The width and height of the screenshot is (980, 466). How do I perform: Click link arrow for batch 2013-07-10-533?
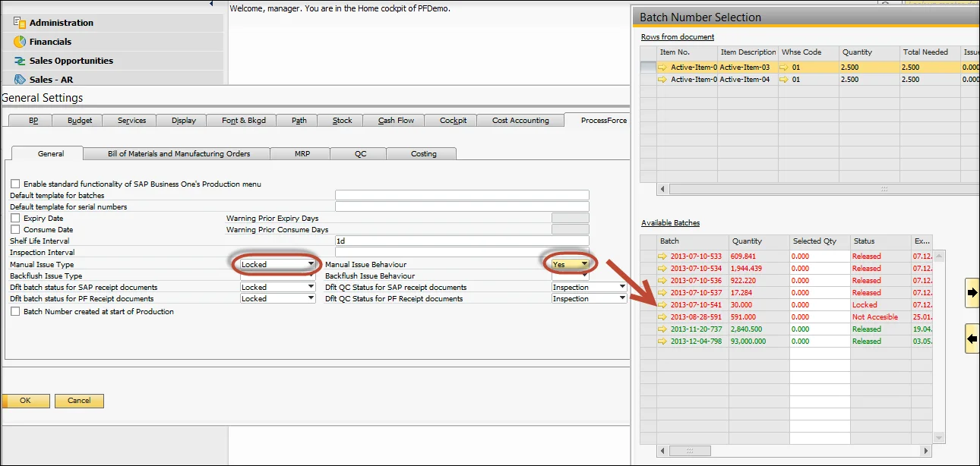(x=663, y=257)
